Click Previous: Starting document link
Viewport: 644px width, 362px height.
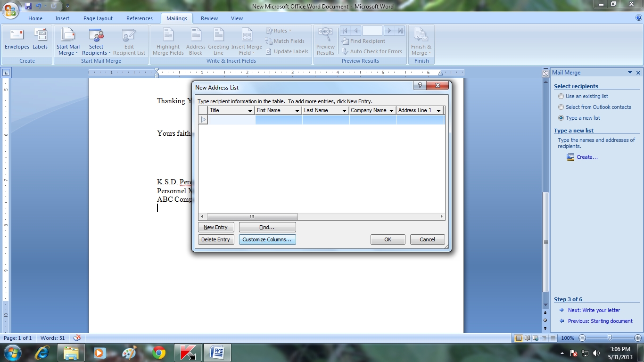coord(600,321)
